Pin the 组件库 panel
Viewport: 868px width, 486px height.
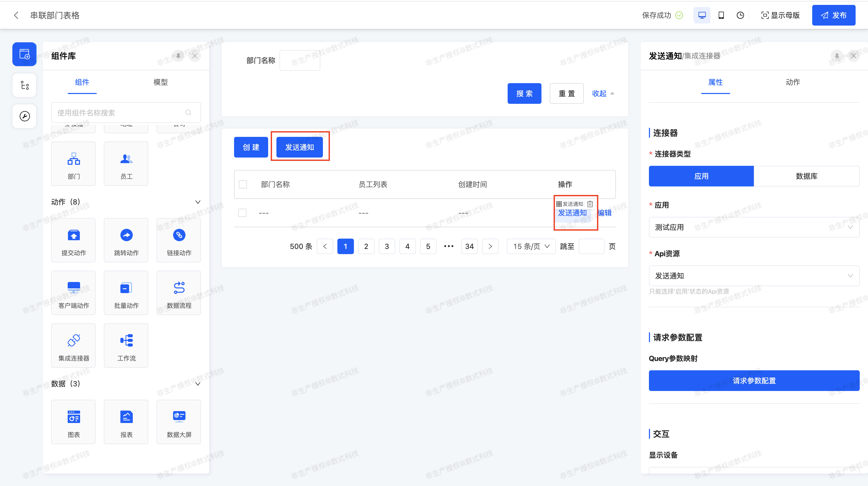pyautogui.click(x=178, y=56)
